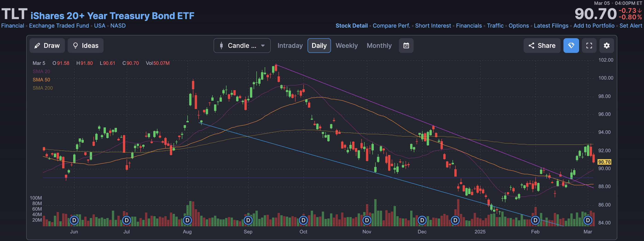Open the Traffic link

(x=495, y=26)
